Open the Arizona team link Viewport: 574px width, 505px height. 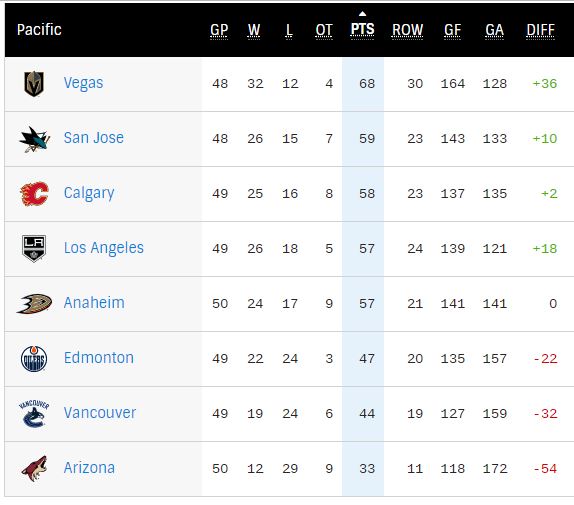[89, 468]
